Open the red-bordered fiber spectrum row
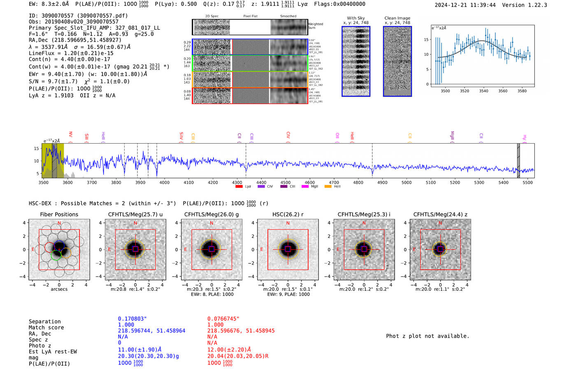 point(250,96)
